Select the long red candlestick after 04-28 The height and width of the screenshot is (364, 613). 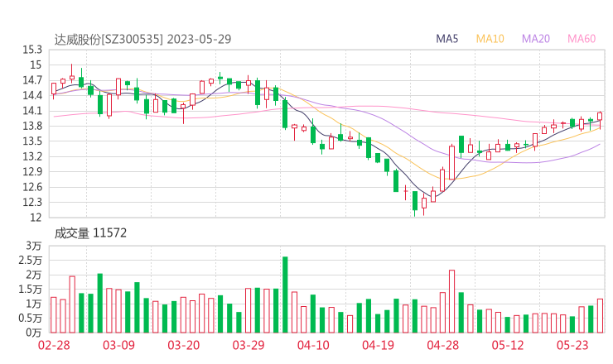[452, 162]
